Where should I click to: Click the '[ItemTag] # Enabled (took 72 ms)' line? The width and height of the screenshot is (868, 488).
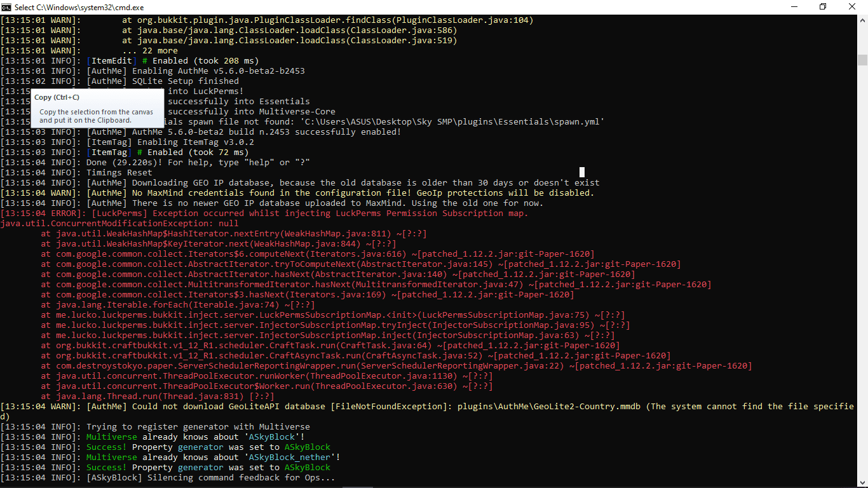[x=125, y=152]
